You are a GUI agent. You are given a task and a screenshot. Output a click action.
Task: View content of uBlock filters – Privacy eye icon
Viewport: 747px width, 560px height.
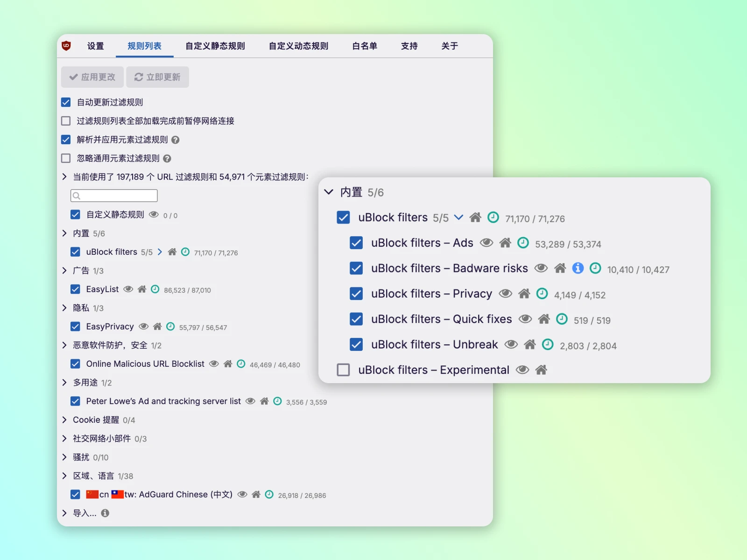click(x=505, y=294)
